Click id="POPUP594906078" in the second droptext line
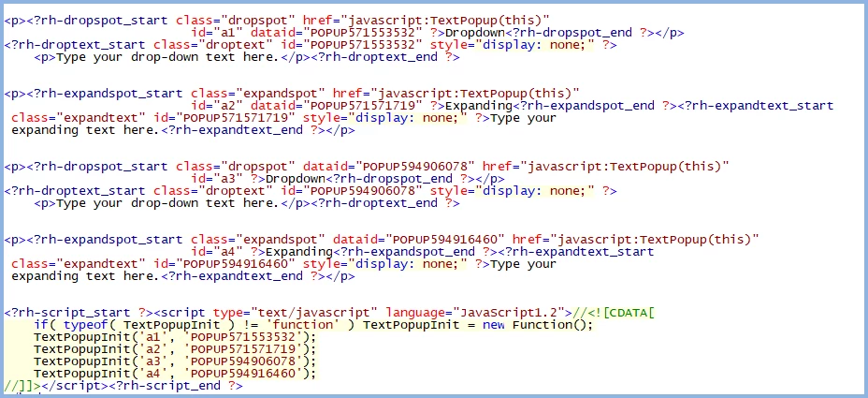Viewport: 868px width, 398px height. 351,191
